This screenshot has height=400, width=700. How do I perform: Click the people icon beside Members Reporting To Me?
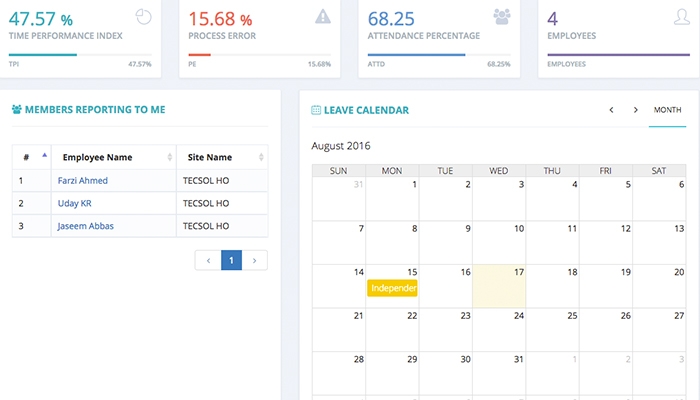pyautogui.click(x=17, y=109)
